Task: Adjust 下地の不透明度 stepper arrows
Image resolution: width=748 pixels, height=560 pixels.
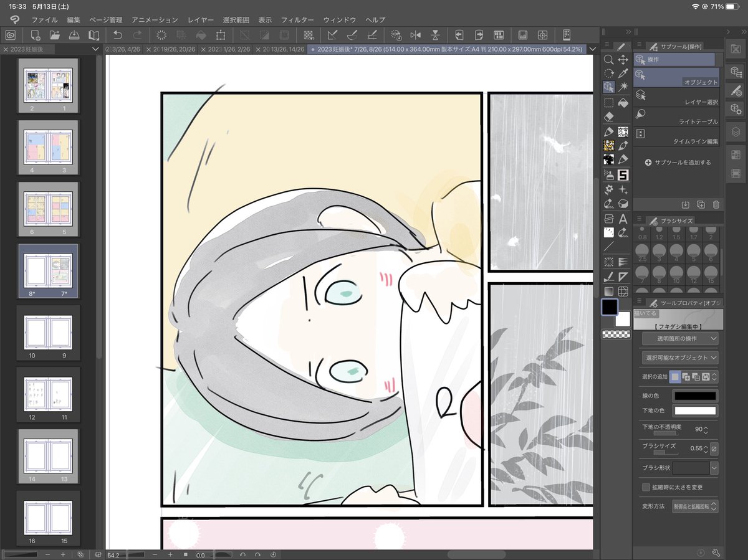Action: coord(705,430)
